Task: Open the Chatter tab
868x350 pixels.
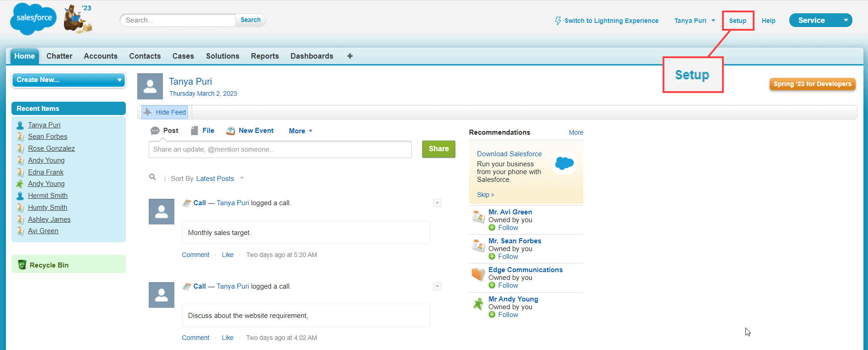Action: click(59, 56)
